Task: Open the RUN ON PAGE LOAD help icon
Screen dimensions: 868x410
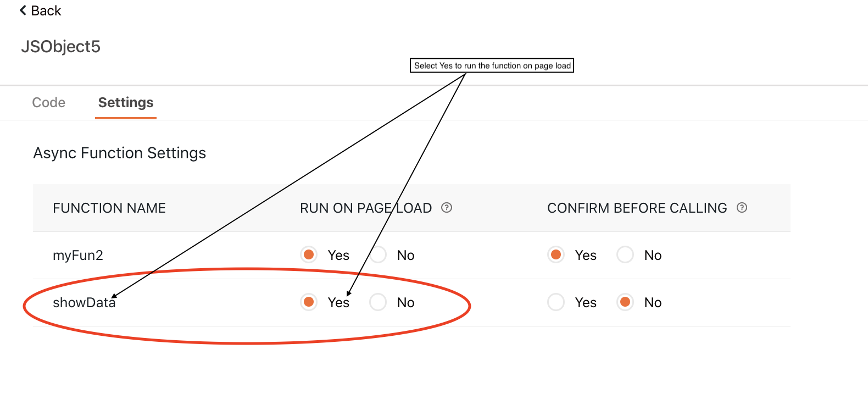Action: pyautogui.click(x=447, y=208)
